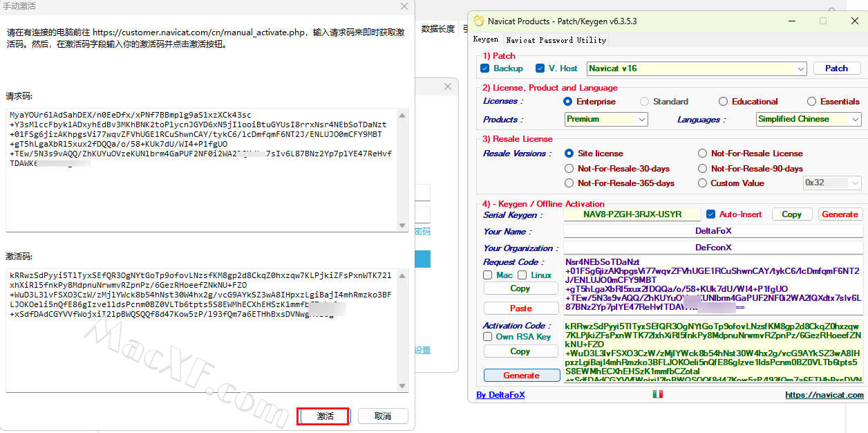Toggle the Backup checkbox

(485, 68)
